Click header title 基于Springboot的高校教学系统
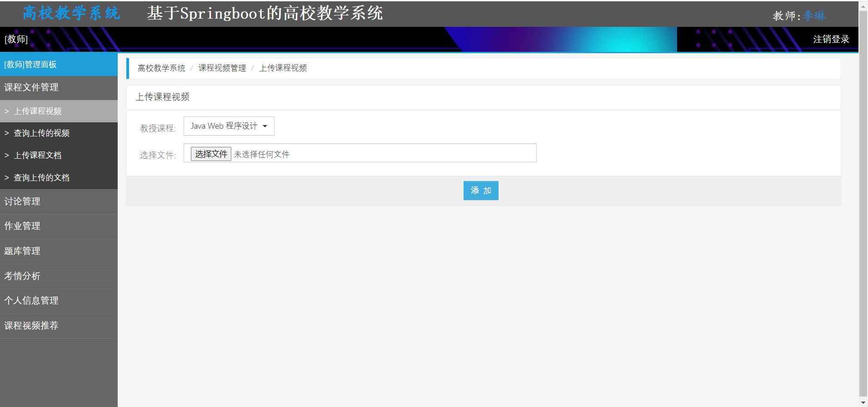 (x=264, y=14)
